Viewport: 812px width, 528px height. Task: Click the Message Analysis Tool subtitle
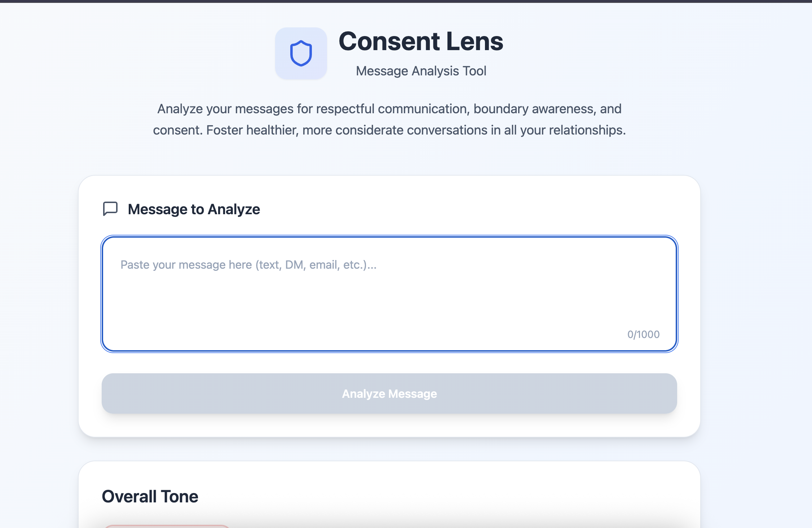[421, 71]
